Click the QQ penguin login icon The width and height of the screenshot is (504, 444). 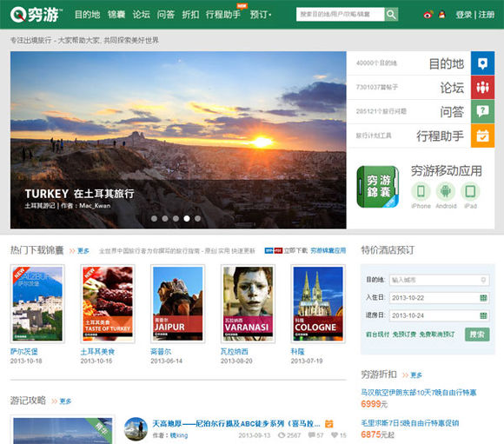click(442, 15)
